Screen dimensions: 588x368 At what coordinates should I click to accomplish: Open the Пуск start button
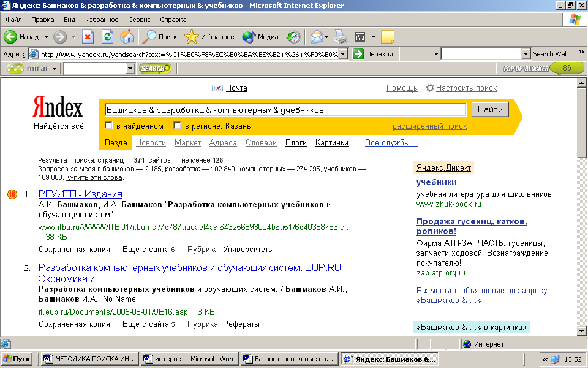(17, 359)
